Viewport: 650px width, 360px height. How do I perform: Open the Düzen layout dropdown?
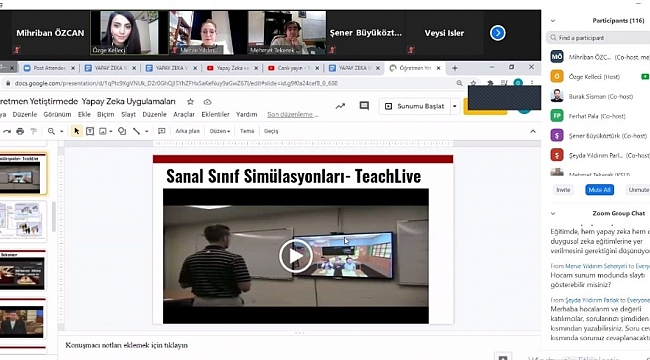coord(220,131)
